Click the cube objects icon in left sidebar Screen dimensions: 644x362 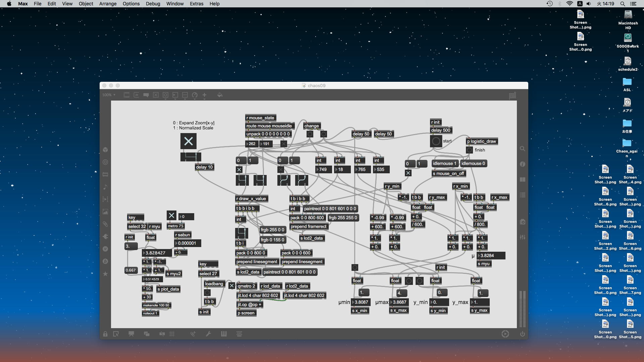(x=105, y=149)
